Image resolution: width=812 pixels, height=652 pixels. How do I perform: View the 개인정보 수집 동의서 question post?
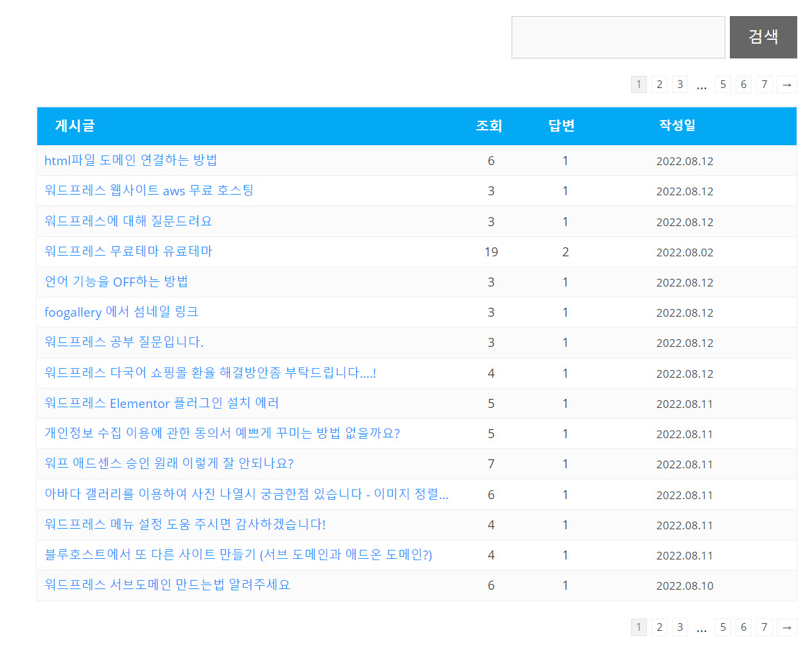tap(221, 434)
